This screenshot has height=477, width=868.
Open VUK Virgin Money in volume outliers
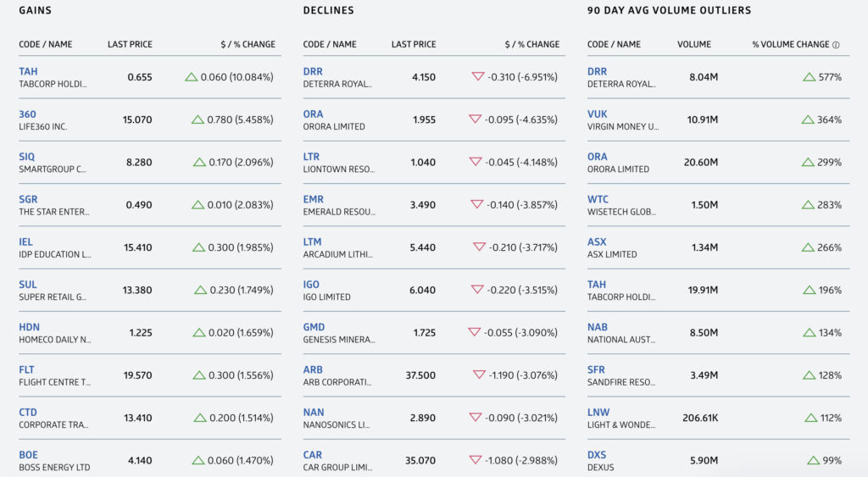click(598, 114)
